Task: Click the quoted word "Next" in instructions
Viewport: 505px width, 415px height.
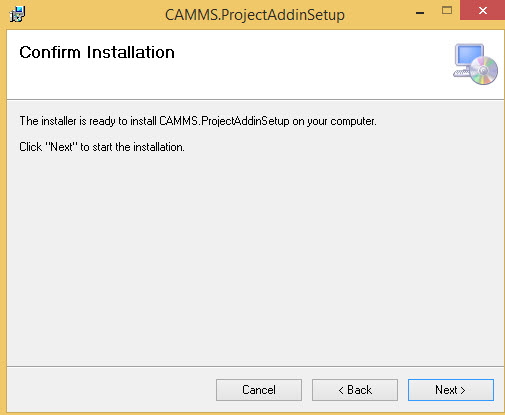Action: (x=61, y=147)
